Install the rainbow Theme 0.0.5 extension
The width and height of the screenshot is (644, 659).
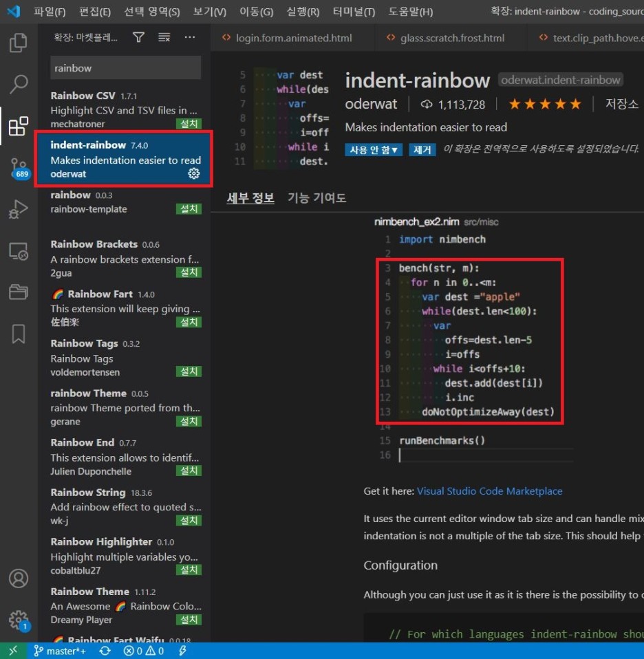pos(189,421)
